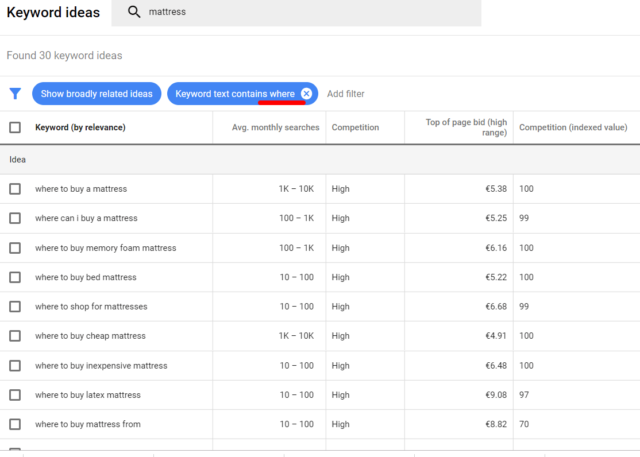Check 'where to buy memory foam mattress' row

tap(15, 248)
